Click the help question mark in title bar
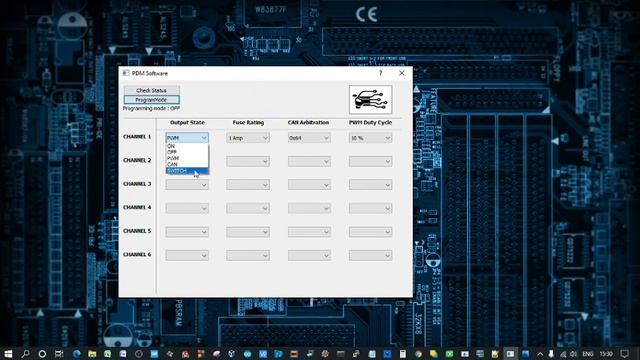The image size is (640, 360). (380, 73)
